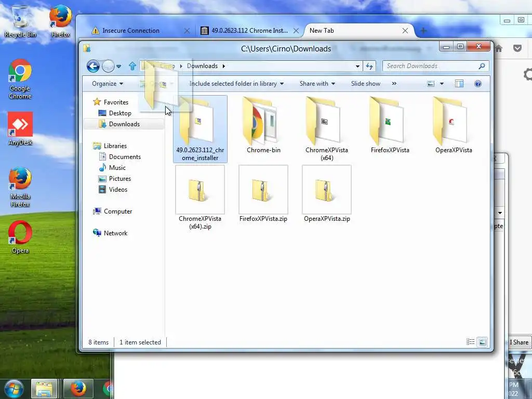Viewport: 532px width, 399px height.
Task: Open recent locations arrow beside Forward button
Action: tap(118, 66)
